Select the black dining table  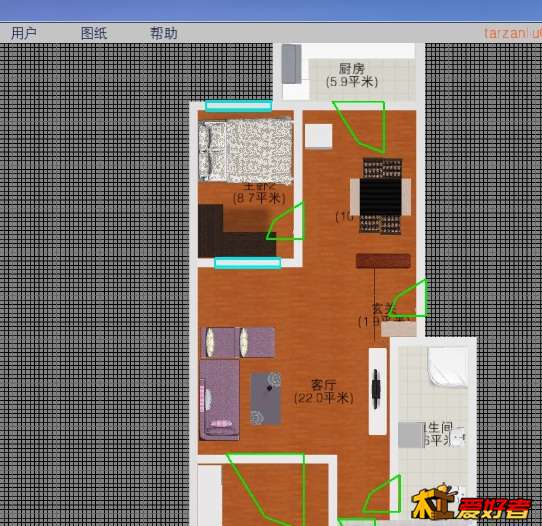pos(381,196)
